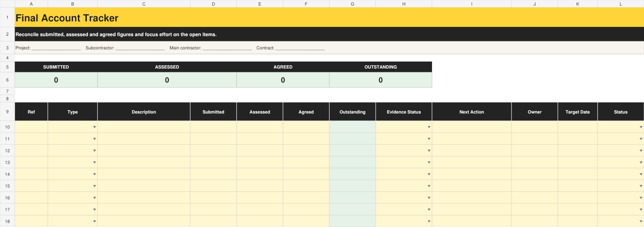This screenshot has height=227, width=644.
Task: Click the Next Action column header
Action: [x=472, y=112]
